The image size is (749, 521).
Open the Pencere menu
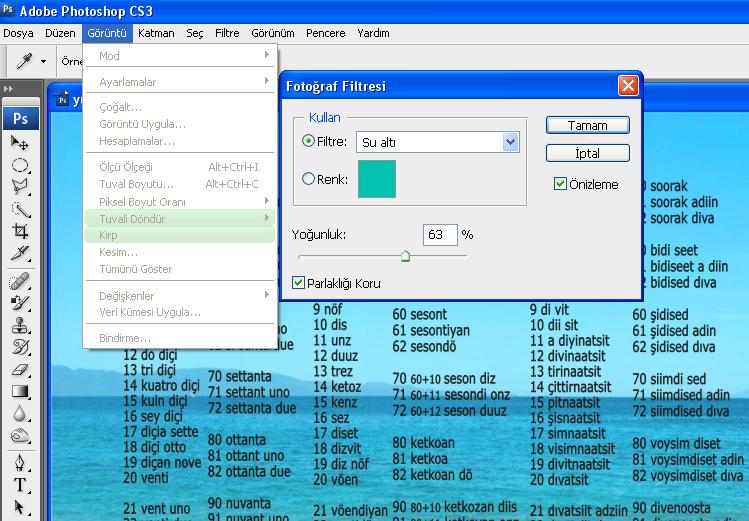(x=325, y=33)
